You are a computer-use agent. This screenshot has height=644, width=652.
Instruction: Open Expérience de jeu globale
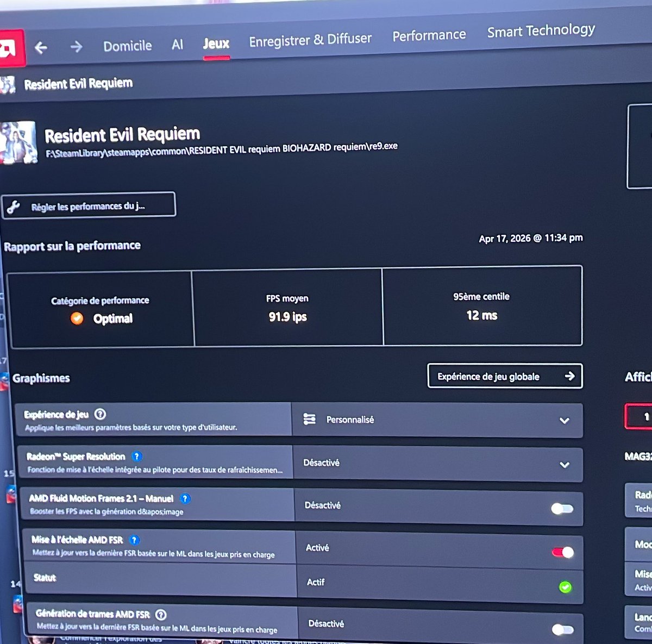point(505,376)
